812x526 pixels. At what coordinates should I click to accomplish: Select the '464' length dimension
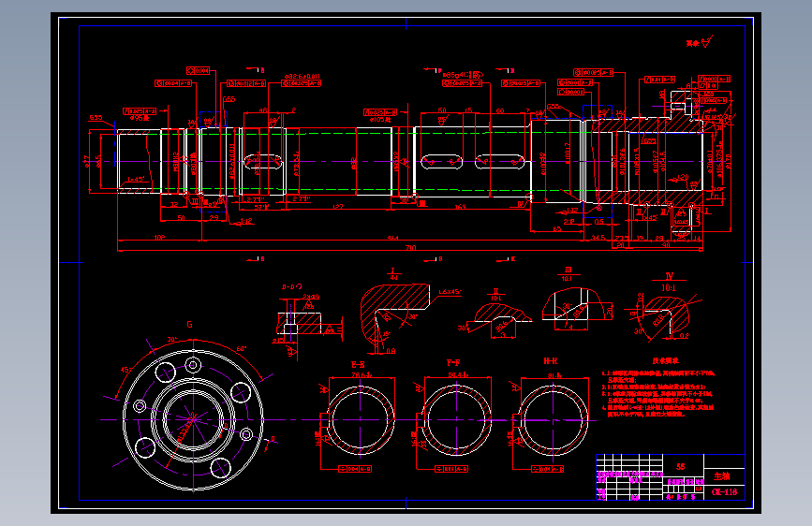(x=393, y=238)
